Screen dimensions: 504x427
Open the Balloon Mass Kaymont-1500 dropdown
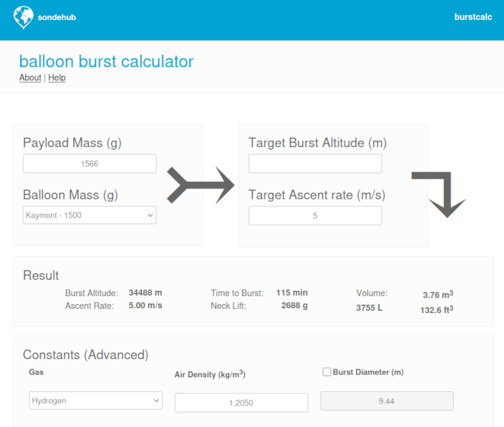pyautogui.click(x=89, y=215)
